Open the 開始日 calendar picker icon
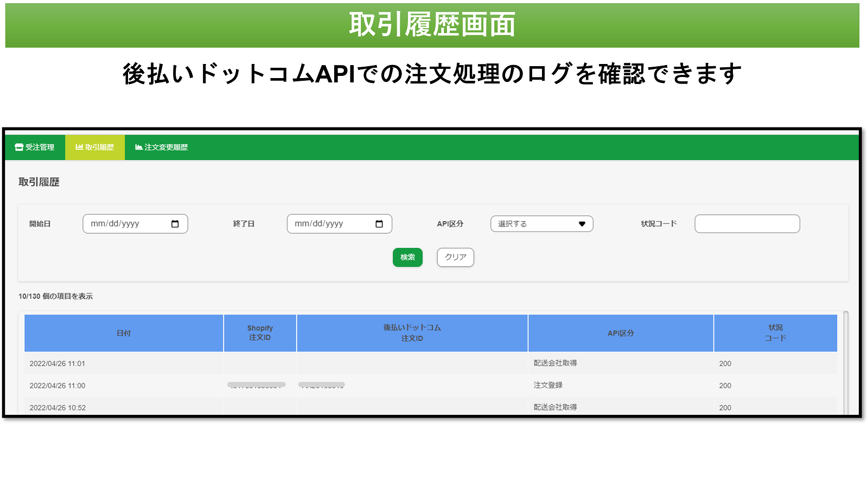The height and width of the screenshot is (488, 868). [175, 224]
